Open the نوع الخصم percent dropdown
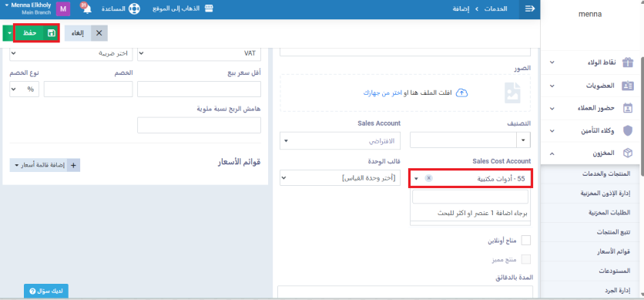The height and width of the screenshot is (300, 644). tap(24, 89)
